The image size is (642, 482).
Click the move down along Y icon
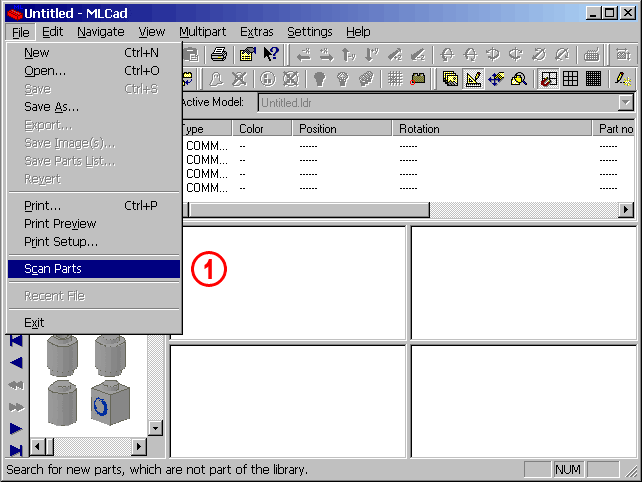(372, 54)
